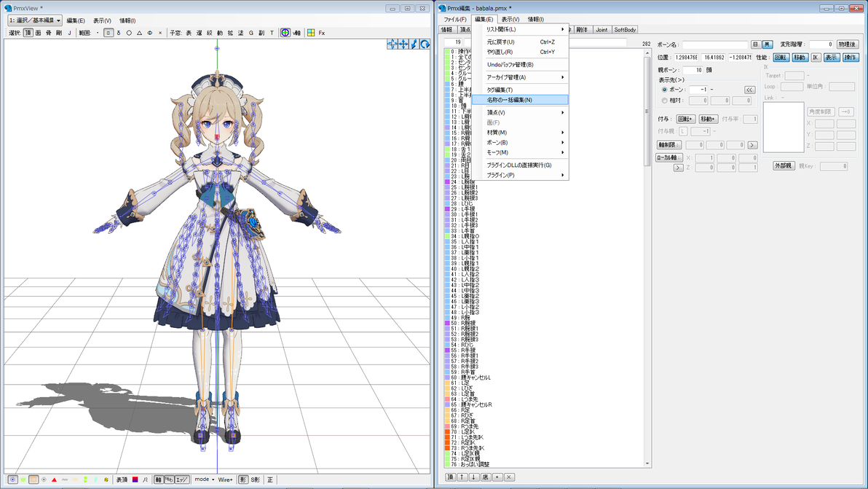Select rigid body (剛) selection mode

pyautogui.click(x=59, y=34)
